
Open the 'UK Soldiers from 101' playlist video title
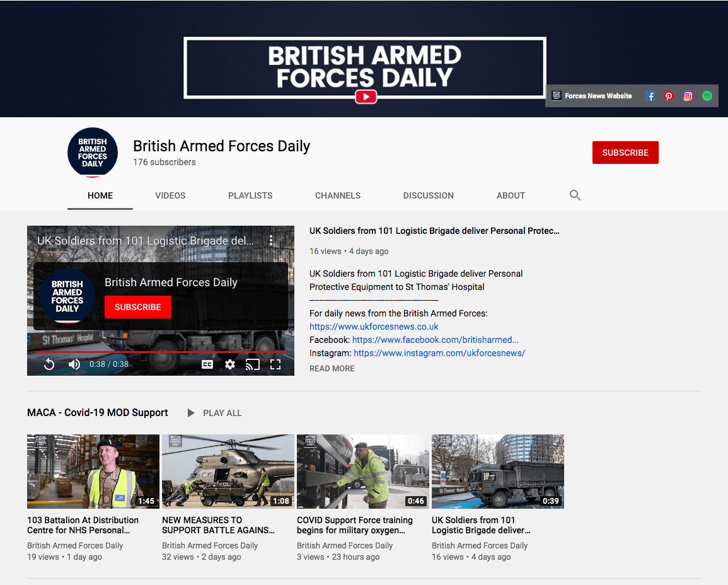click(x=481, y=525)
